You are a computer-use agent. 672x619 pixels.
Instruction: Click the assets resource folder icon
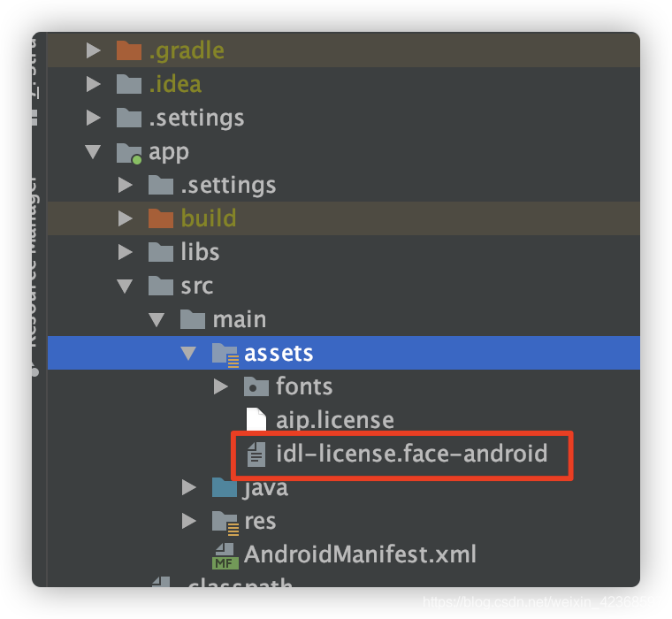(225, 355)
